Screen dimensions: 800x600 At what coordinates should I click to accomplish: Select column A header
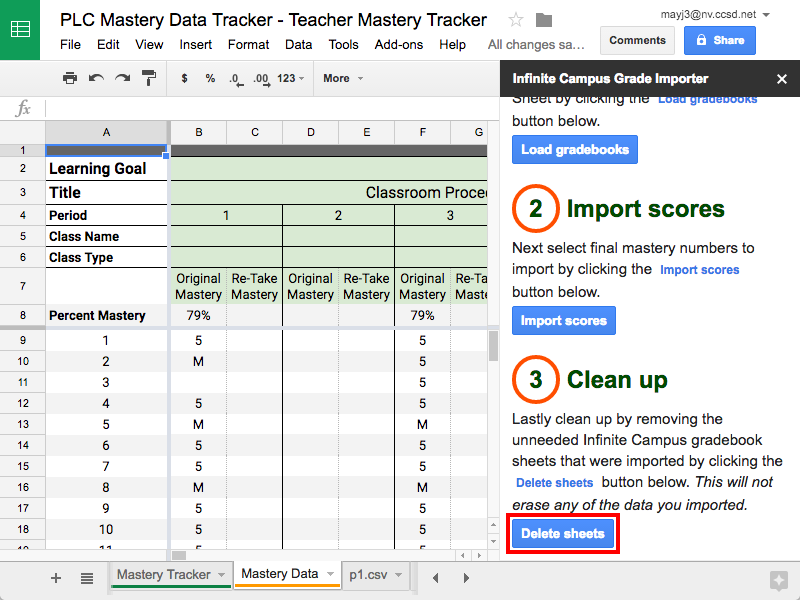(106, 132)
